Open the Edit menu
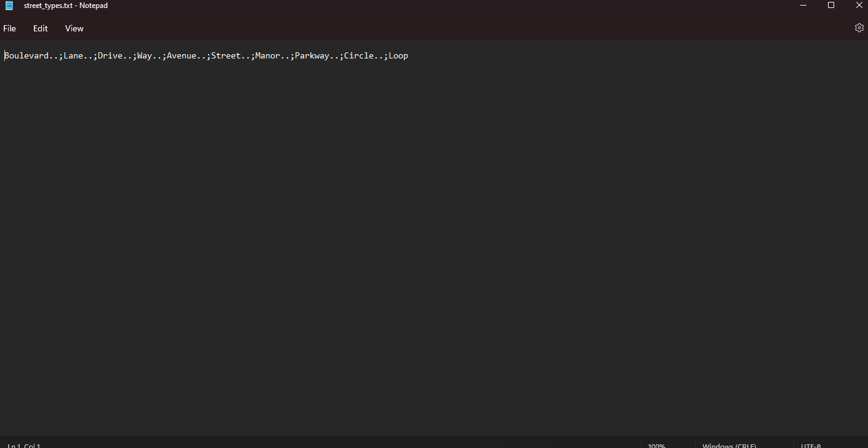The image size is (868, 448). 40,28
